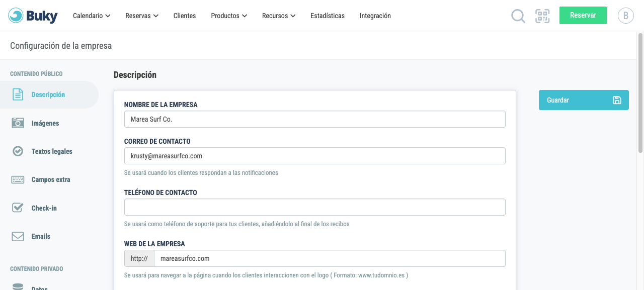Click the floppy disk save icon
This screenshot has width=644, height=290.
click(x=617, y=100)
